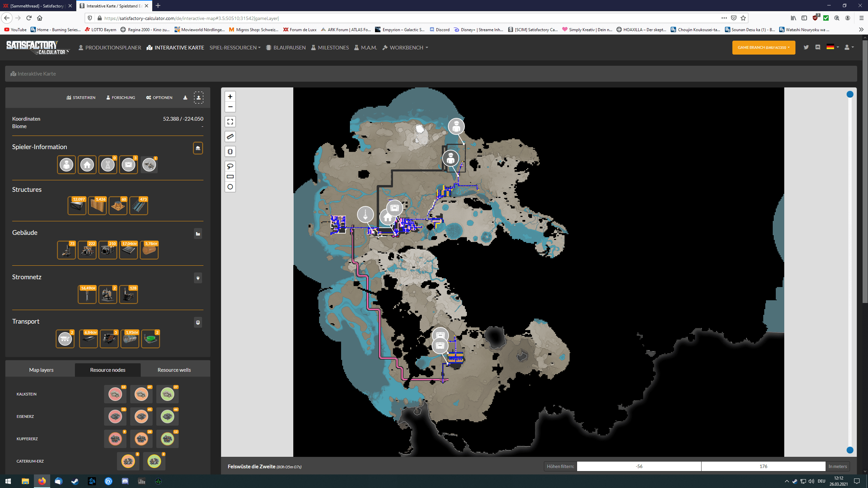Toggle train tracks layer 6,84 km

pyautogui.click(x=88, y=339)
